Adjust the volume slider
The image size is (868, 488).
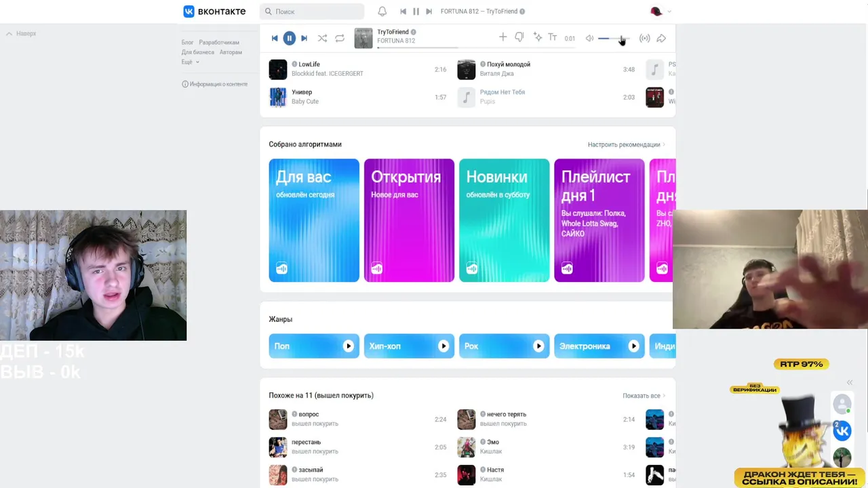click(x=614, y=39)
